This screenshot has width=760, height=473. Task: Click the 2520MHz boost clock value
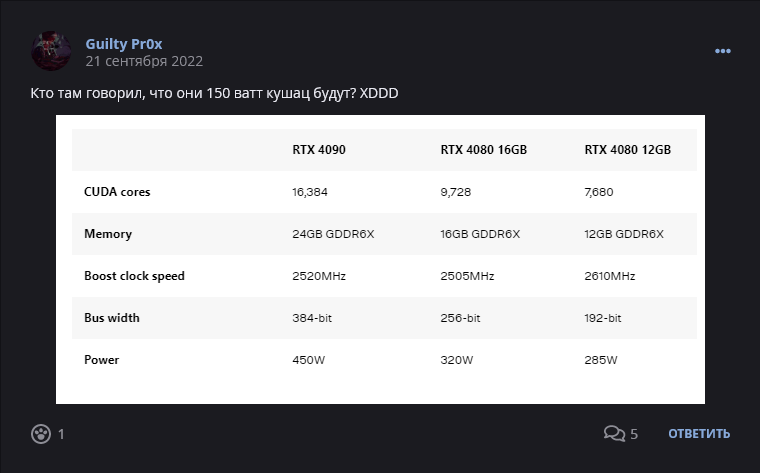[319, 276]
